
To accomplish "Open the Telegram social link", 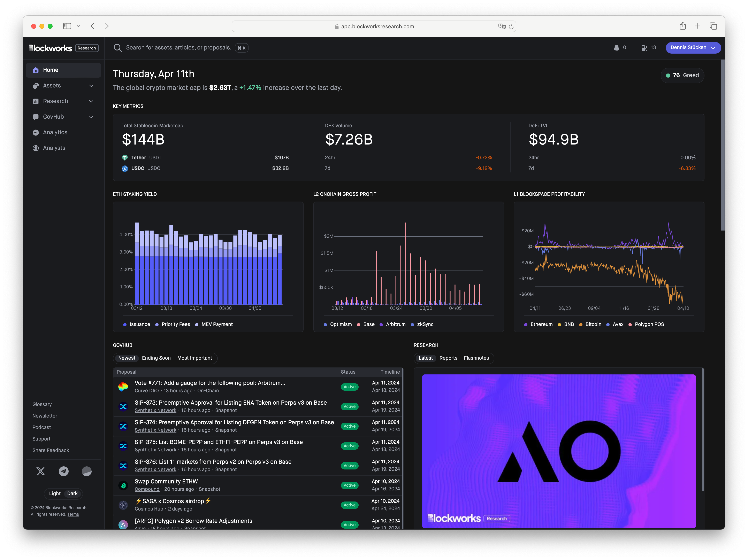I will [x=64, y=472].
